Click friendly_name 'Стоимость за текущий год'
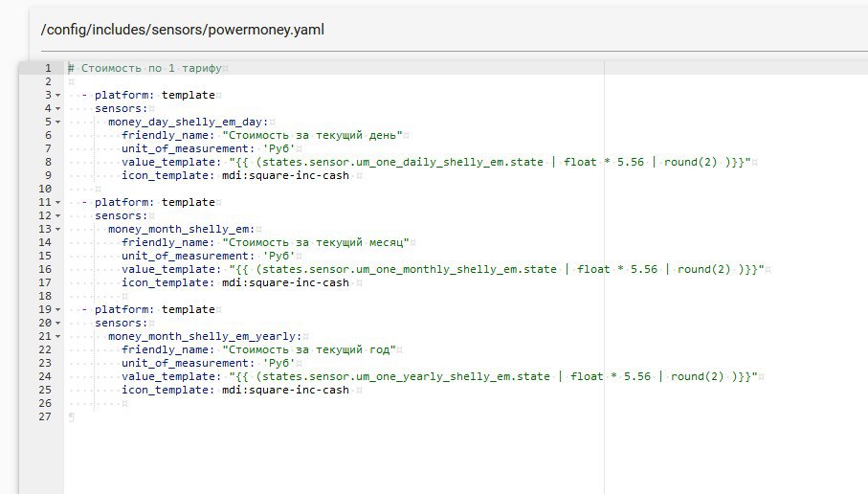The width and height of the screenshot is (868, 494). click(259, 349)
